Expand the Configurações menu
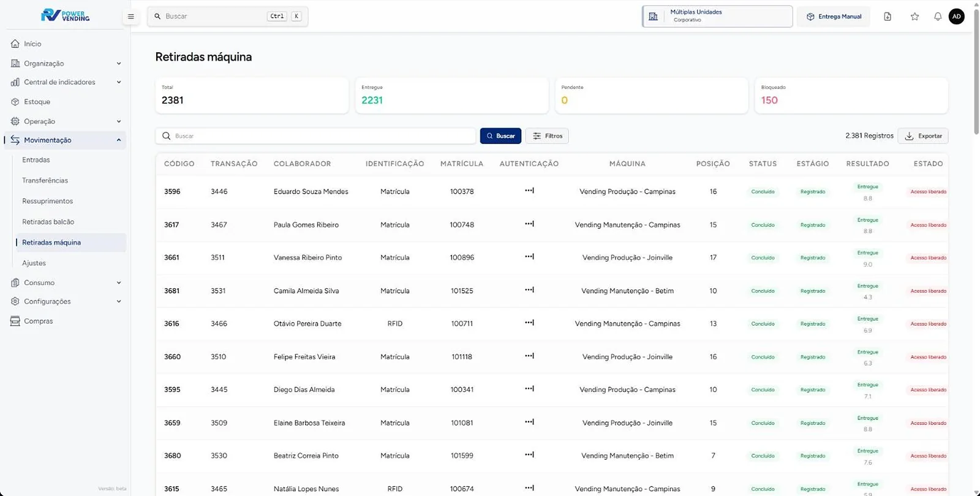980x496 pixels. point(66,302)
